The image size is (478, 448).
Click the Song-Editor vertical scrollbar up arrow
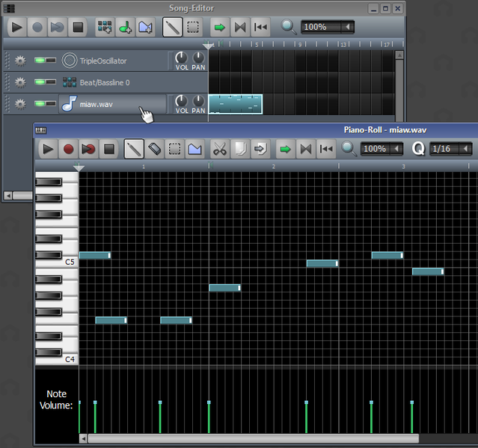(399, 55)
